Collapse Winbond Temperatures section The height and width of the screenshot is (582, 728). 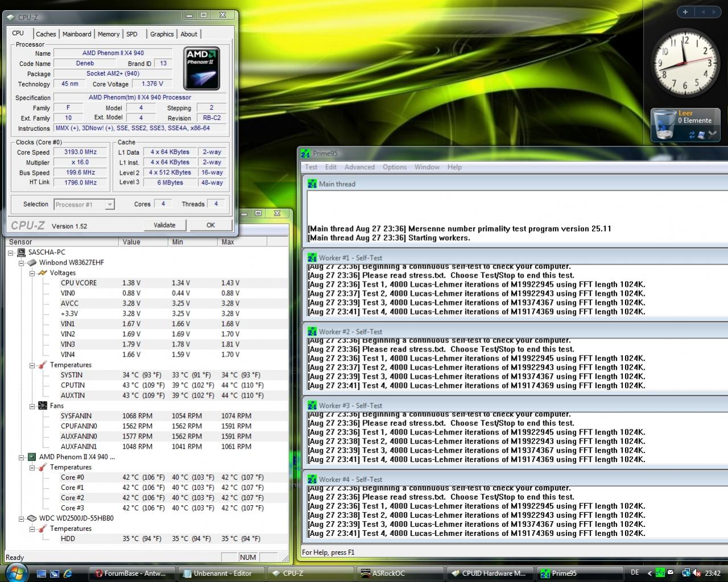tap(32, 365)
